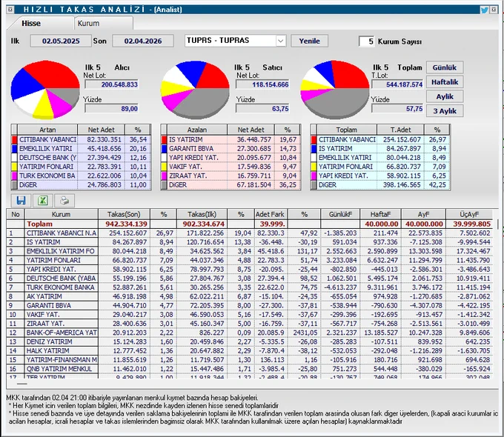Sort main table by Takas(Son) header

click(124, 214)
